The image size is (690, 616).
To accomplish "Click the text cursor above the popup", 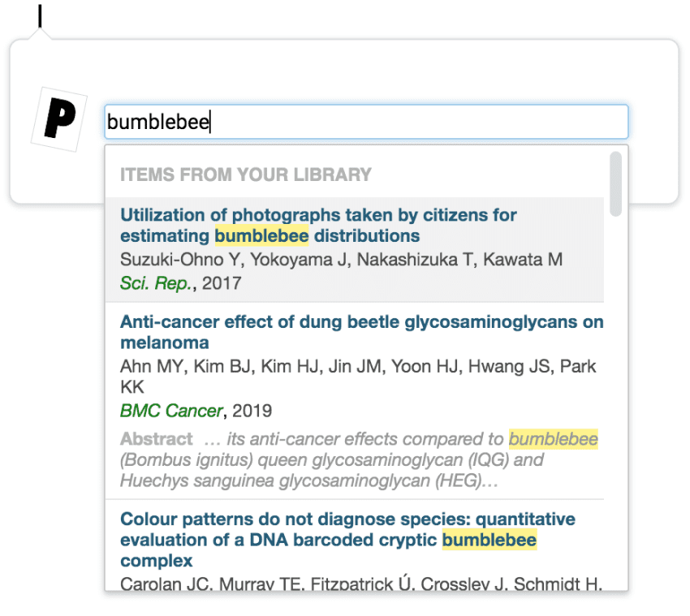I will click(40, 15).
